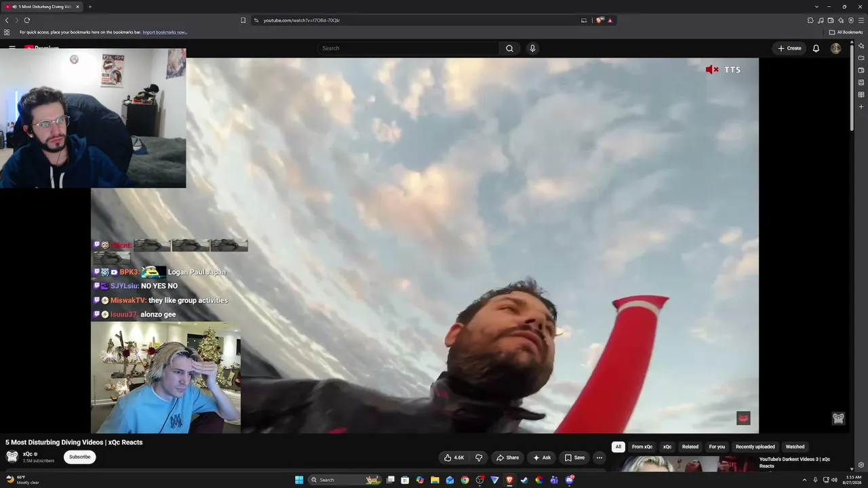
Task: Open YouTube notifications bell
Action: [816, 48]
